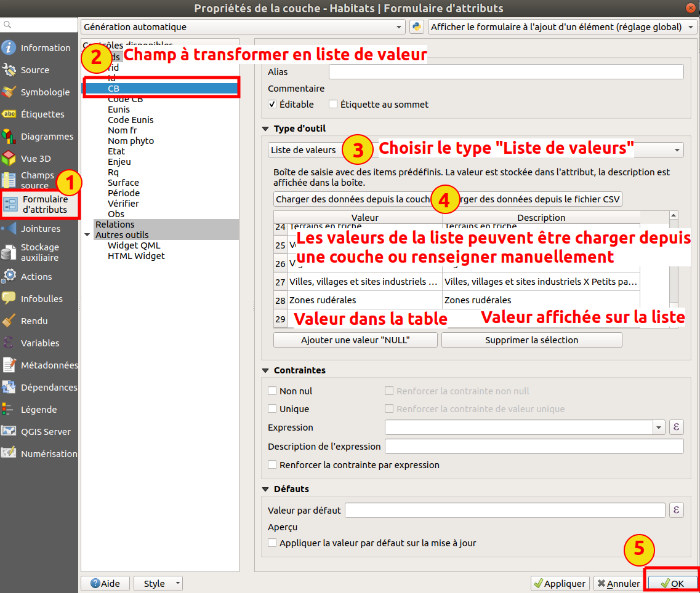The image size is (700, 593).
Task: Open the Numérisation digitizing icon
Action: pyautogui.click(x=9, y=453)
